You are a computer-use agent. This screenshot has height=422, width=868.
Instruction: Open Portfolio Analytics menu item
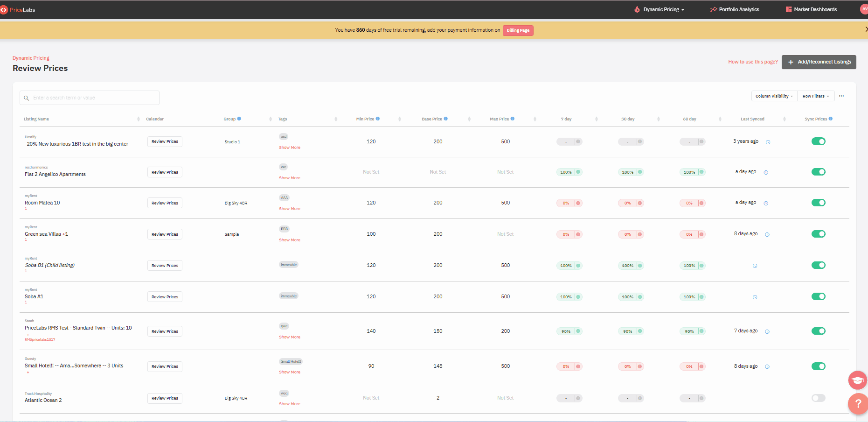[735, 9]
